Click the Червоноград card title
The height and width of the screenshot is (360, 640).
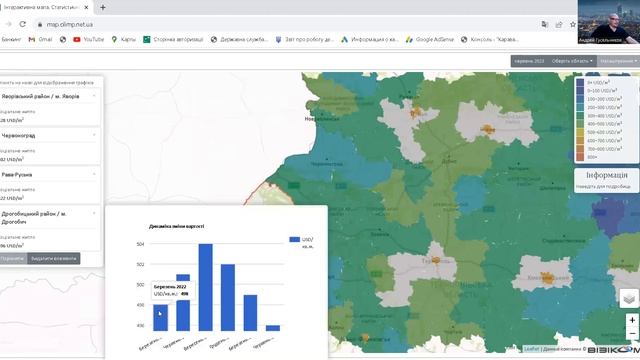coord(18,136)
